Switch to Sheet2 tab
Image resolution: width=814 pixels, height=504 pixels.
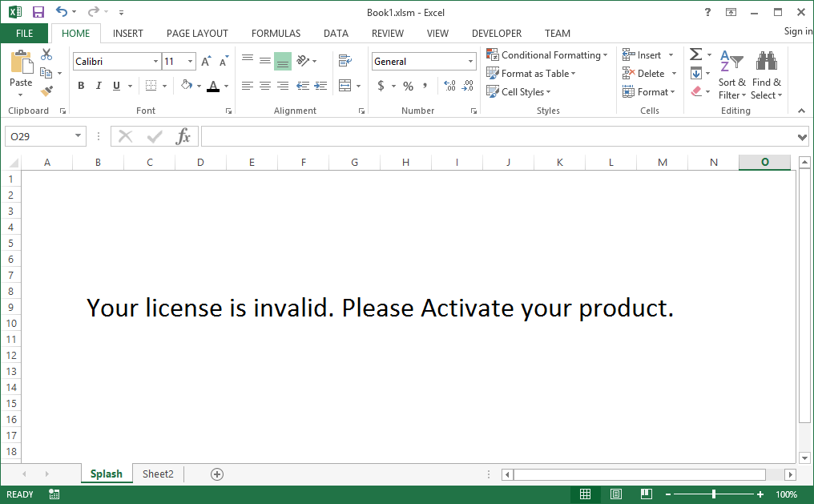click(x=158, y=474)
